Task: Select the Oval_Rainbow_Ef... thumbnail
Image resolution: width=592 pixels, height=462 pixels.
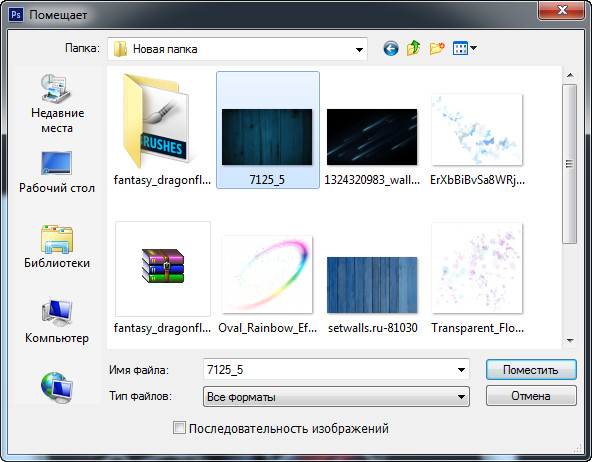Action: point(267,274)
